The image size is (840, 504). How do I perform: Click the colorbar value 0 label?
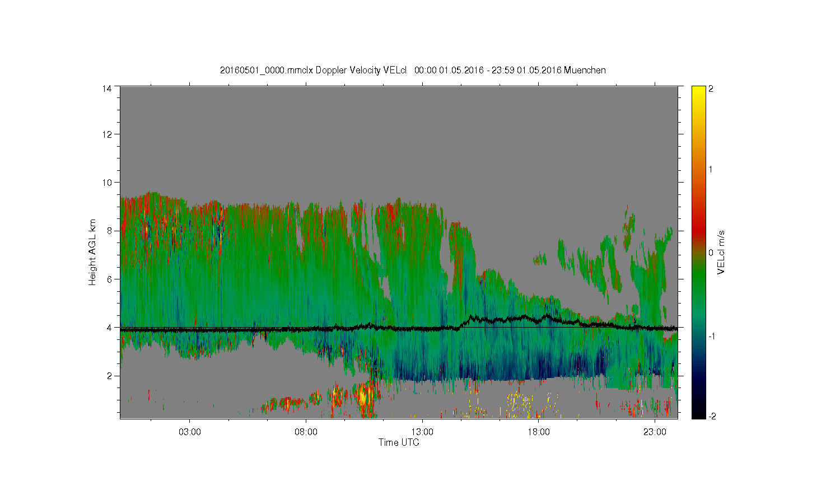(711, 253)
